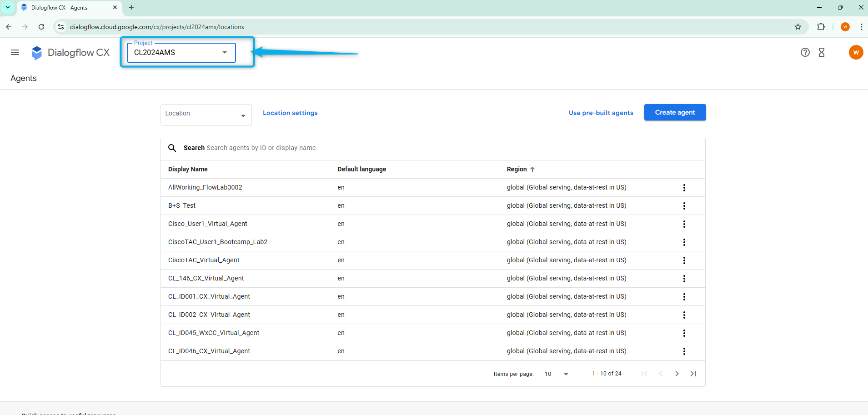Click the Agents page heading
Viewport: 868px width, 415px height.
point(24,78)
